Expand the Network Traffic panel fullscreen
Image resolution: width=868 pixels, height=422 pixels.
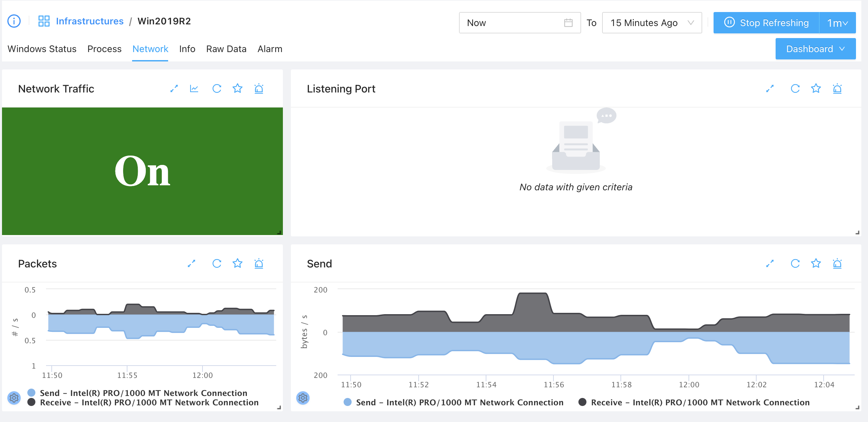(174, 89)
